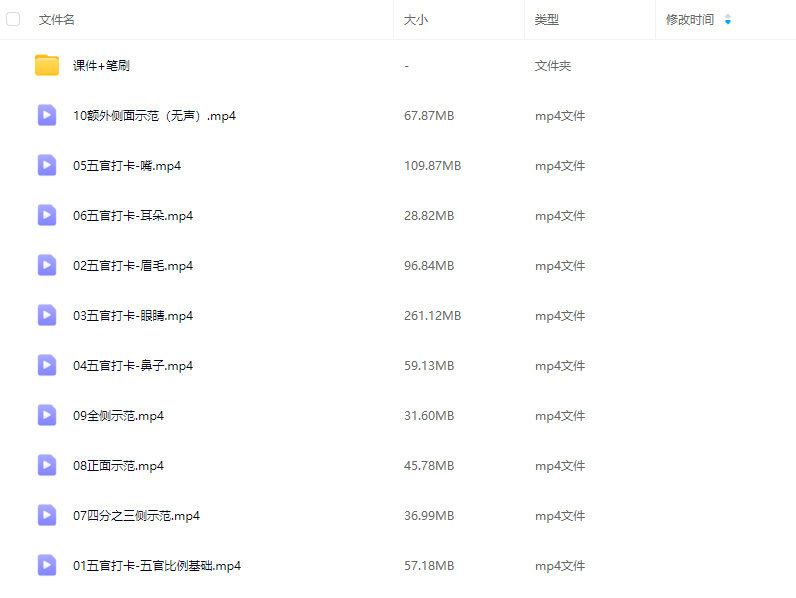
Task: Click video icon beside 03五官打卡-眼睛.mp4
Action: pyautogui.click(x=47, y=316)
